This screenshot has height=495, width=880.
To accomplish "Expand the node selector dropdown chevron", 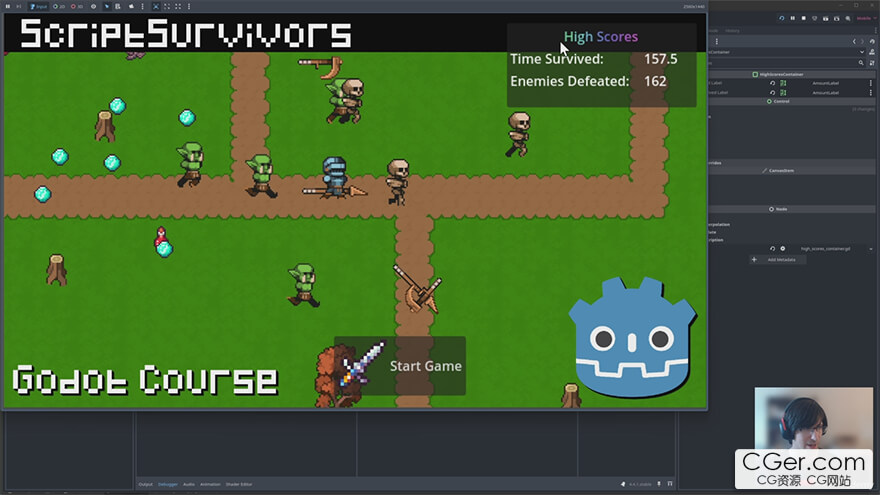I will (x=862, y=52).
